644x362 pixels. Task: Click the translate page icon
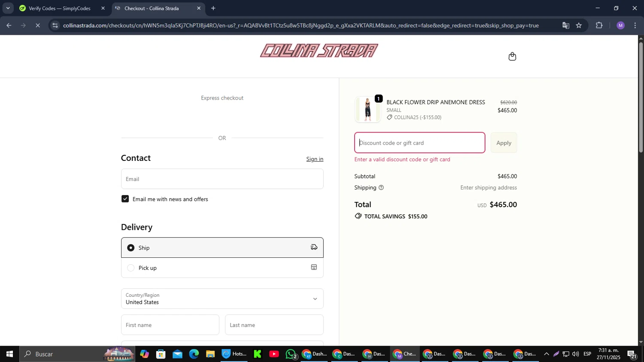click(565, 25)
